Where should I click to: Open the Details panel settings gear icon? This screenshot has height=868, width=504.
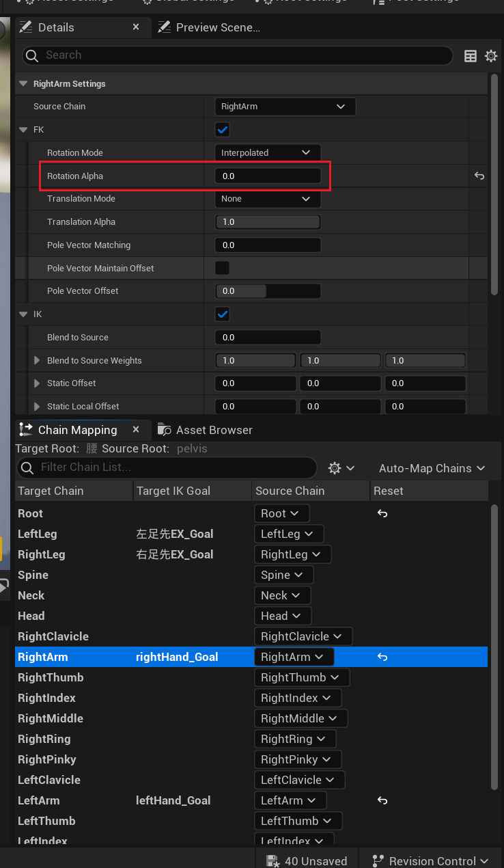pos(491,56)
